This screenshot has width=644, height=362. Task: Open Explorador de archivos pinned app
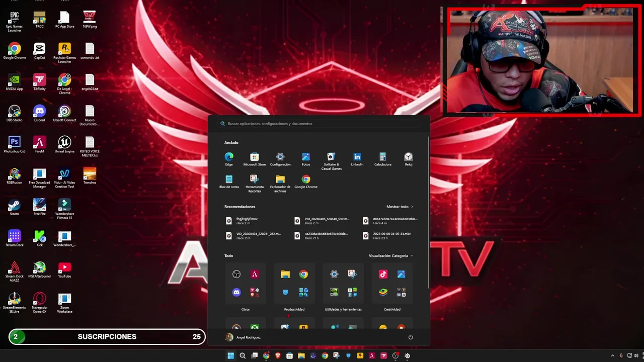(280, 184)
